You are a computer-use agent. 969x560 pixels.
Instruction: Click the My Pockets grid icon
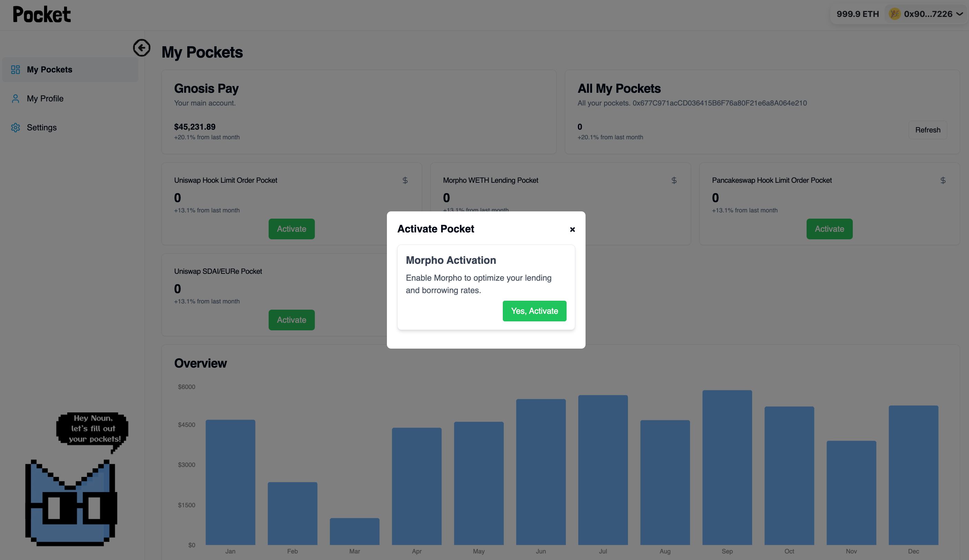point(16,70)
